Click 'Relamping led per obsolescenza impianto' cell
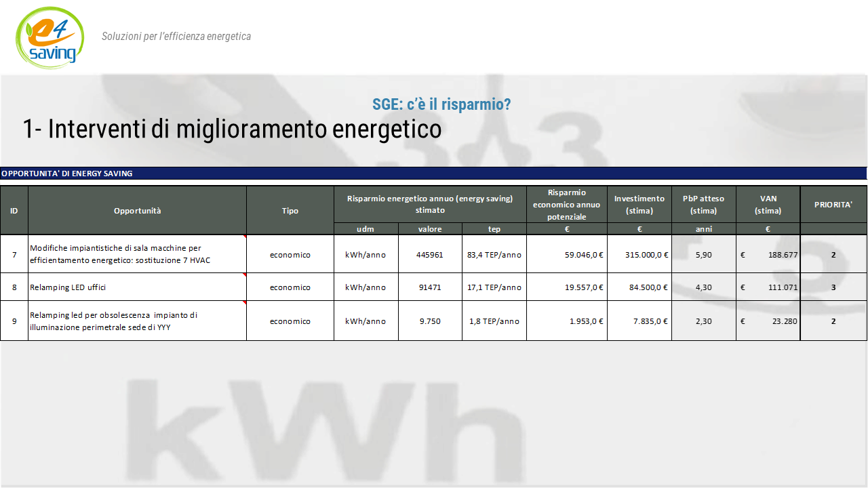This screenshot has width=868, height=488. 138,321
